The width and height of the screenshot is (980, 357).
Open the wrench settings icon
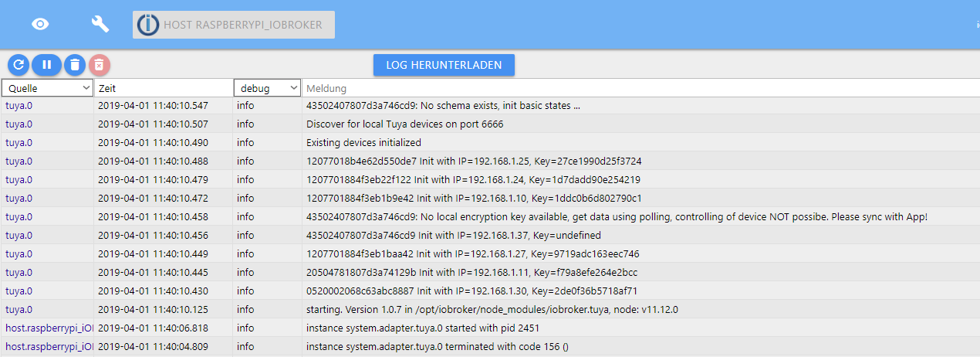pos(100,24)
